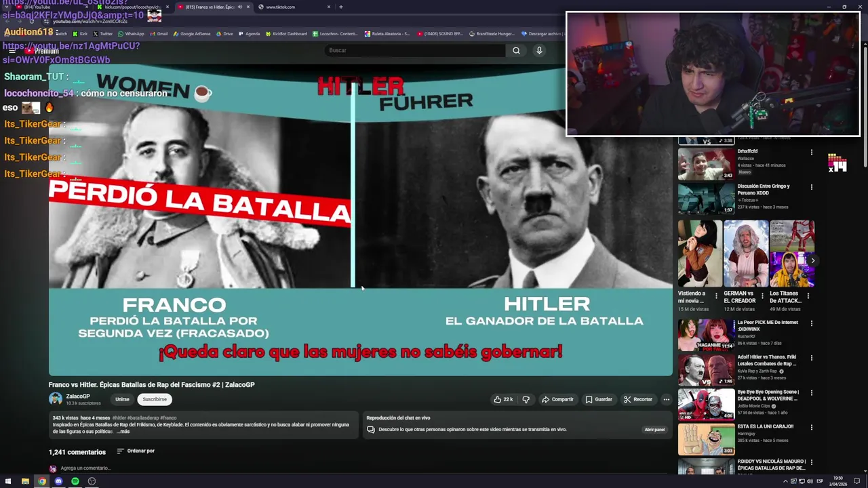The width and height of the screenshot is (868, 488).
Task: Open the Windows notification center icon
Action: pyautogui.click(x=856, y=481)
